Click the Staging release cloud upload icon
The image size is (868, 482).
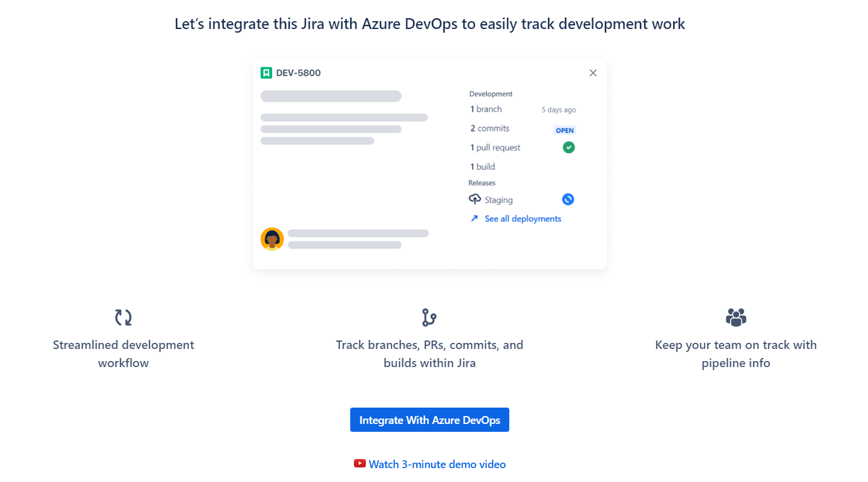click(x=474, y=199)
